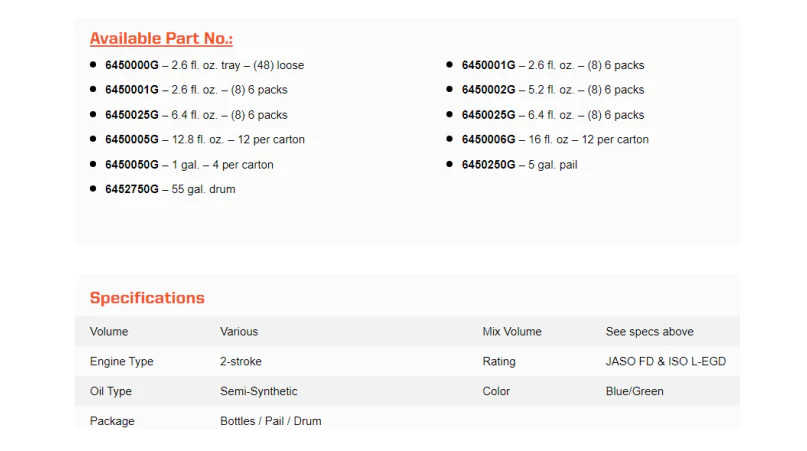
Task: Click the 6452750G 55 gal. drum item
Action: (170, 189)
